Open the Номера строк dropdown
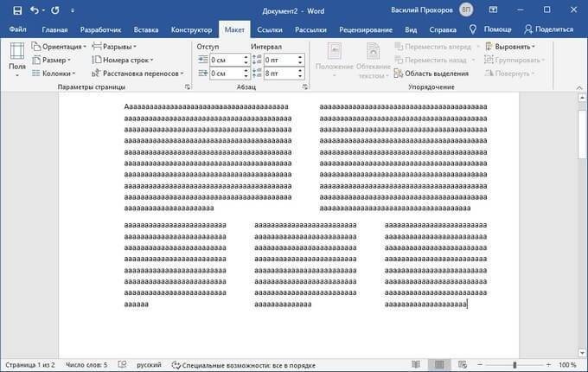Screen dimensions: 588x372 [123, 60]
